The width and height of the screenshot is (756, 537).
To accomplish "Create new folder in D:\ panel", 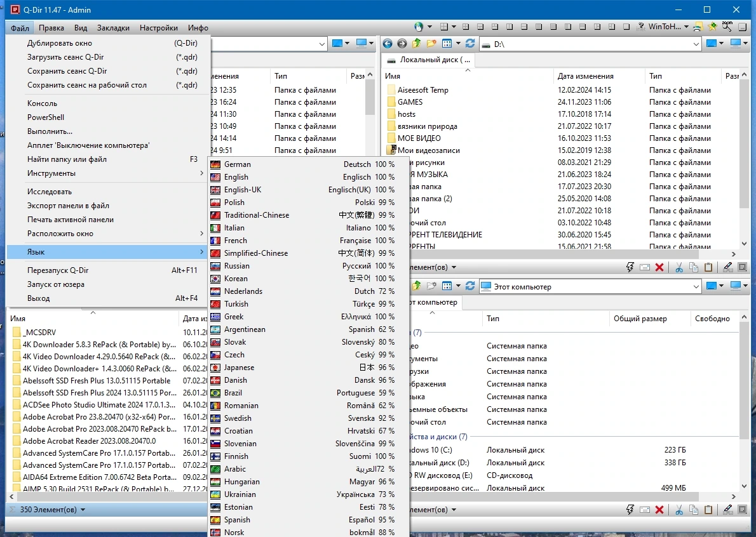I will [431, 44].
